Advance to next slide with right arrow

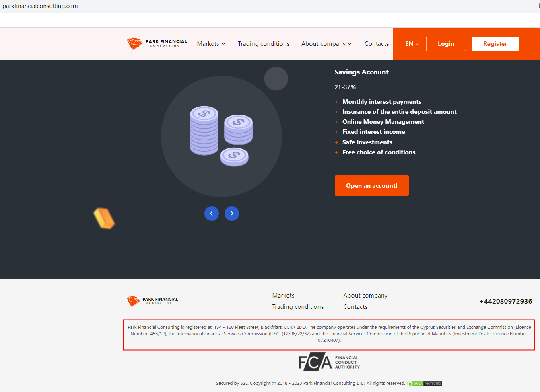[x=232, y=213]
